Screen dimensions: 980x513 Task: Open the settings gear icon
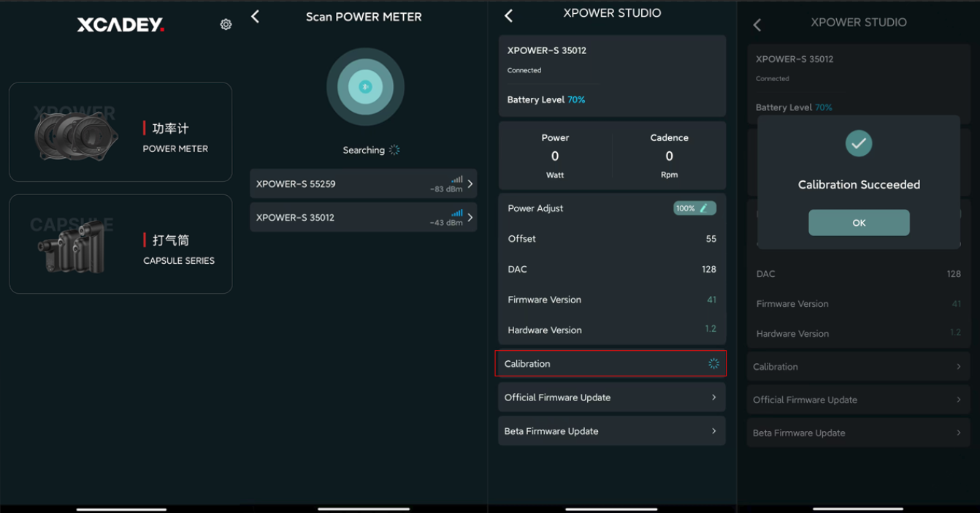point(226,25)
